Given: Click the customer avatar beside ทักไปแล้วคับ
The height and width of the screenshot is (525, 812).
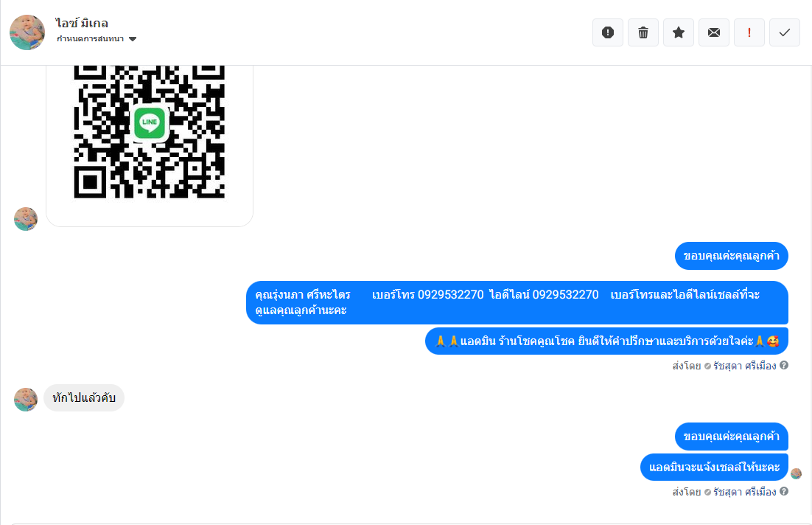Looking at the screenshot, I should click(26, 400).
